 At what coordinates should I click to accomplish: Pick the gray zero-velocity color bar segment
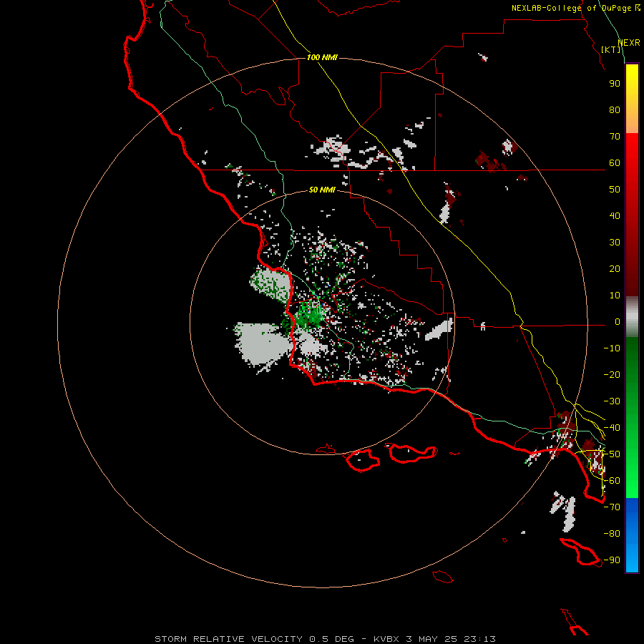[x=632, y=317]
